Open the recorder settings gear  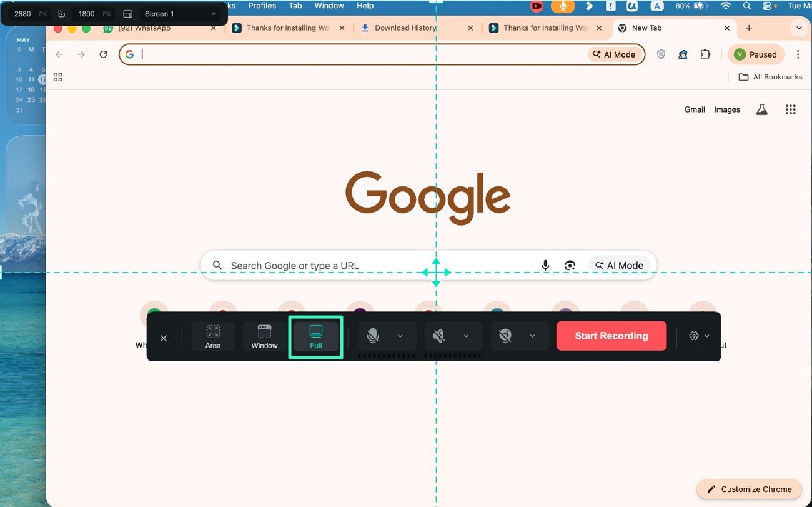tap(694, 336)
